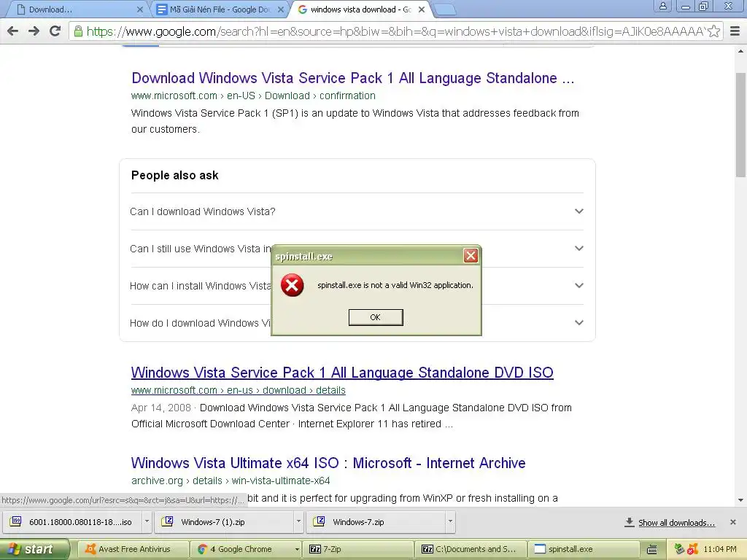Screen dimensions: 747x560
Task: Click the 'www.microsoft.com › en-us › download › details' URL
Action: (x=239, y=391)
